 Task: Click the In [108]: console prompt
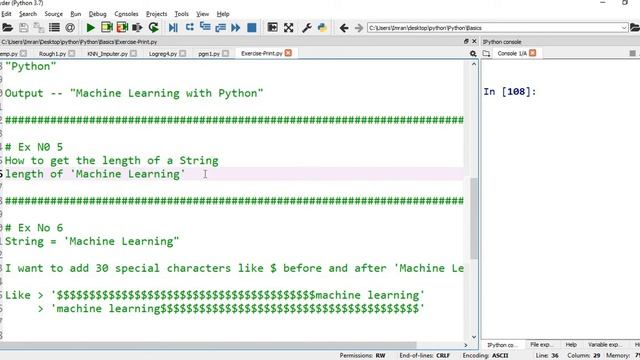coord(510,91)
